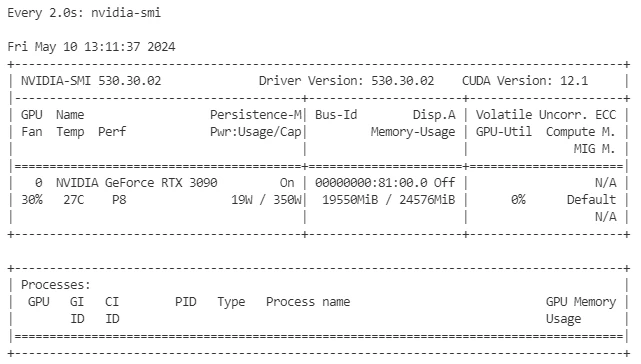Click the Driver Version: 530.30.02 text

(x=346, y=81)
